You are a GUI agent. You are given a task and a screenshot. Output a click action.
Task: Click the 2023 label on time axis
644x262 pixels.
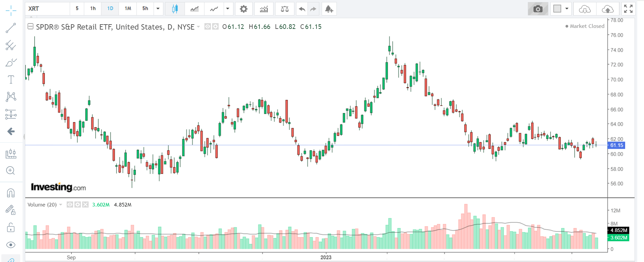pyautogui.click(x=326, y=257)
